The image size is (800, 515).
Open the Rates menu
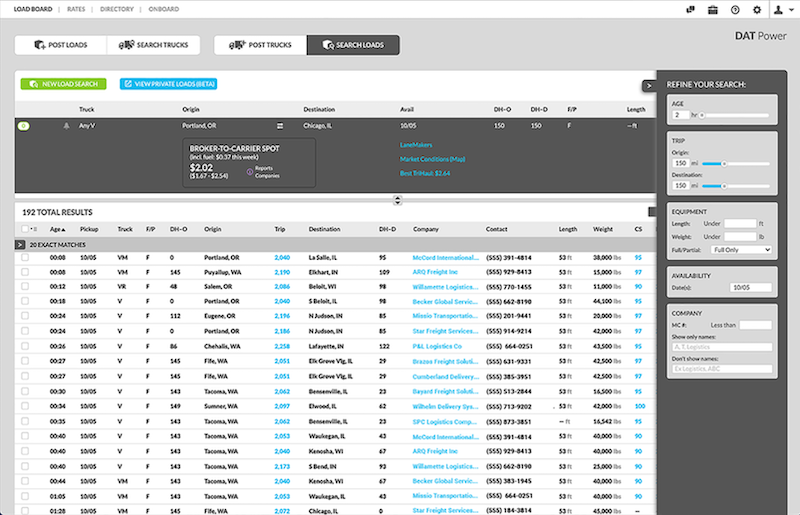(x=76, y=9)
